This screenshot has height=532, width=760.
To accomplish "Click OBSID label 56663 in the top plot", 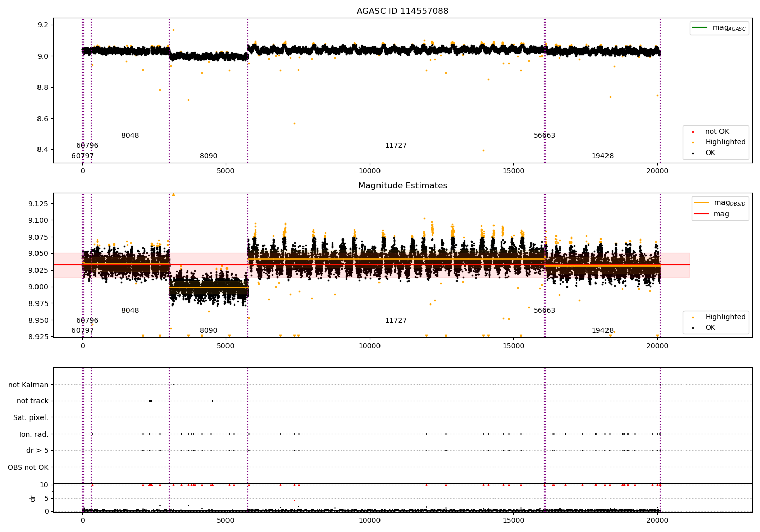I will [545, 136].
